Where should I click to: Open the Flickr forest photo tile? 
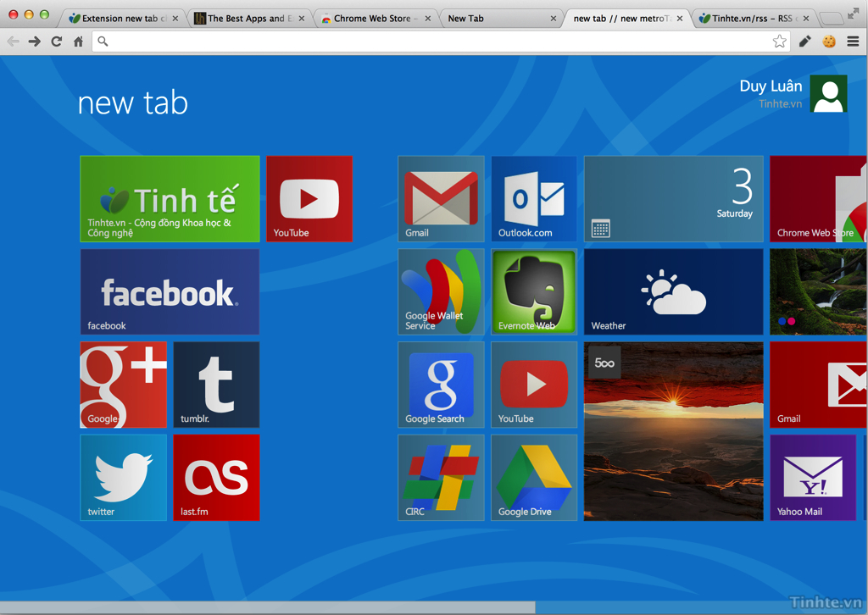pyautogui.click(x=819, y=291)
